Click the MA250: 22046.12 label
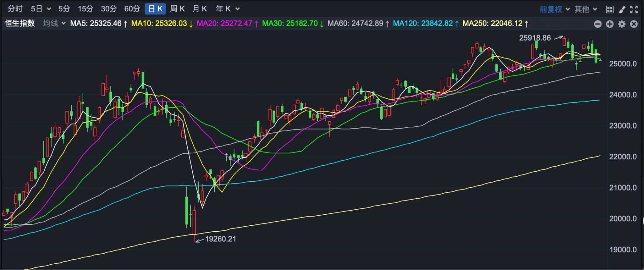Screen dimensions: 644x270 496,23
